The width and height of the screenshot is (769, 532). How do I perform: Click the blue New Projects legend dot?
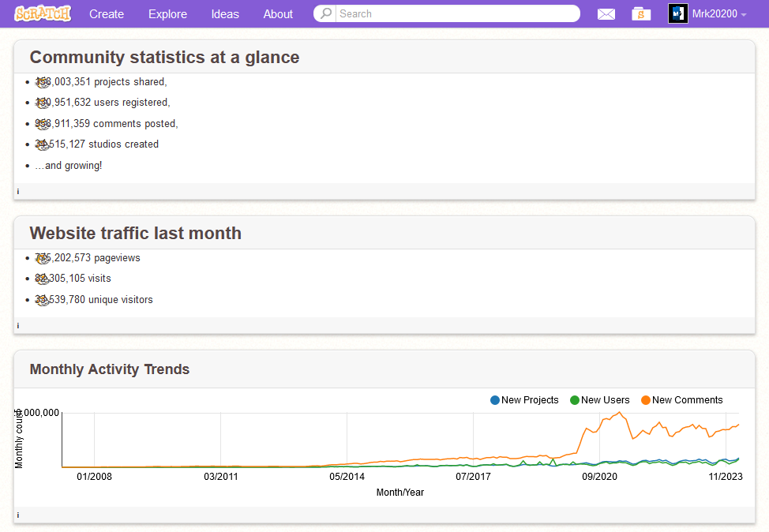[x=493, y=400]
